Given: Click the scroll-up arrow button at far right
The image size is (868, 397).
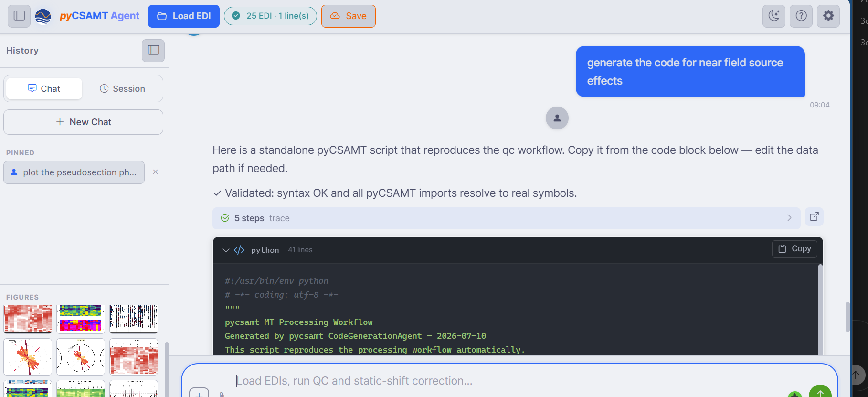Looking at the screenshot, I should pos(856,375).
